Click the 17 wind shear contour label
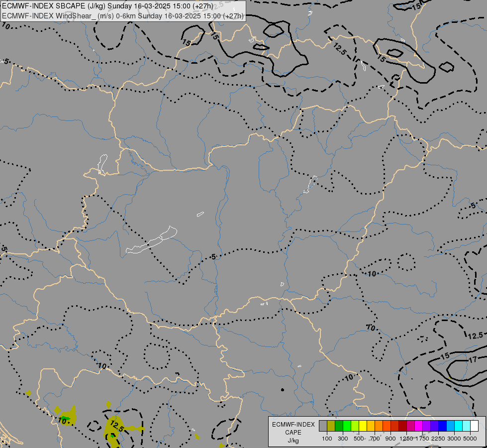Screen dimensions: 487x448 tap(473, 360)
